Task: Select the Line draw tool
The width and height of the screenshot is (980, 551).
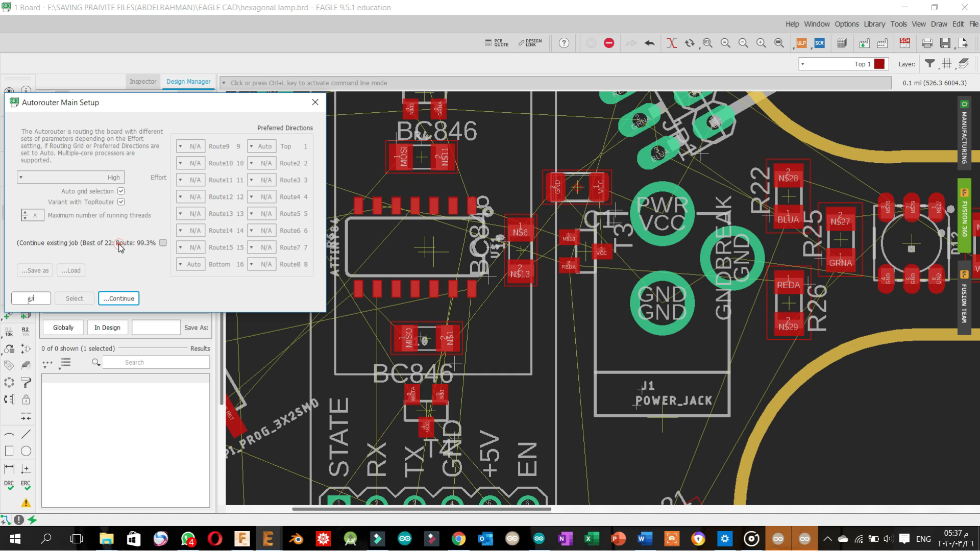Action: tap(26, 434)
